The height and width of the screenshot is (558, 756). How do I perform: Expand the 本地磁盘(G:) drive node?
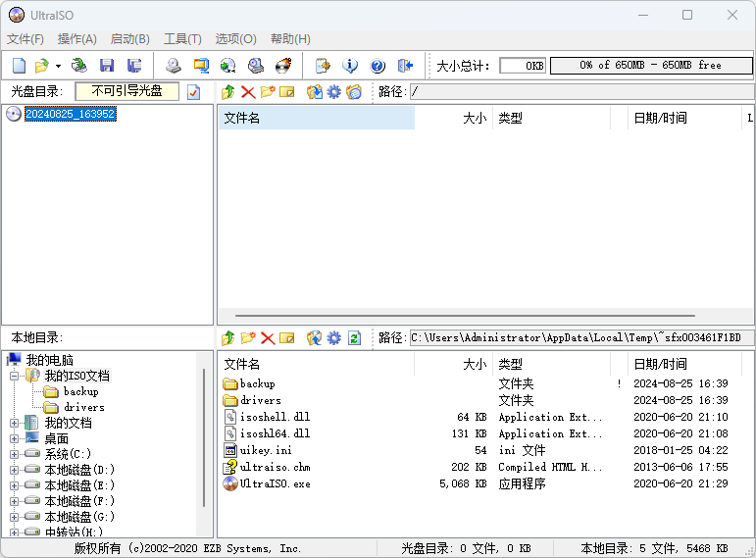pos(15,517)
